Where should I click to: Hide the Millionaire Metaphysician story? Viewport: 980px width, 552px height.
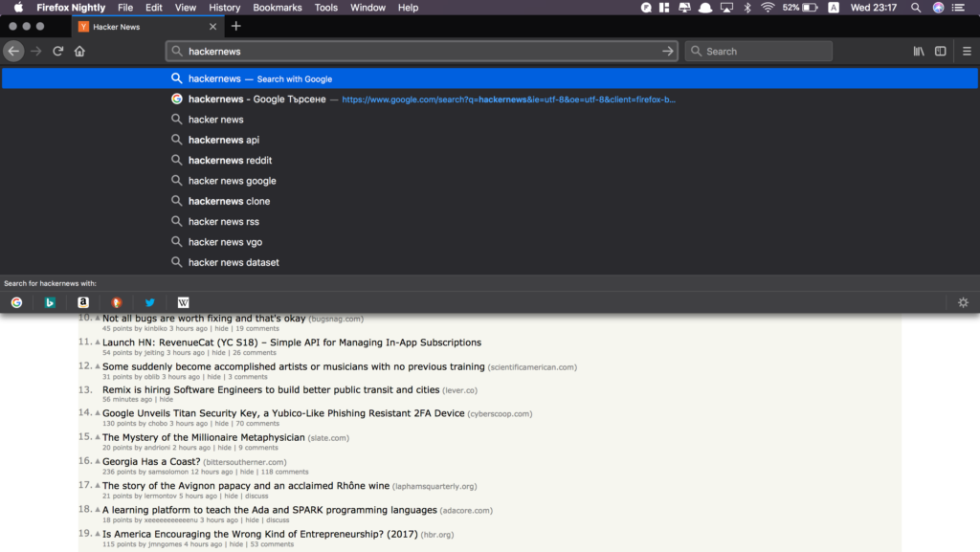224,448
